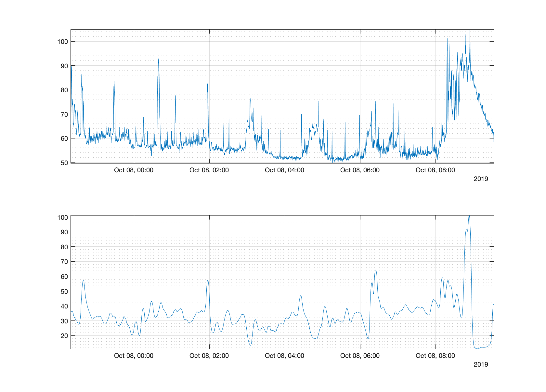Click the sharp peak reaching 100 in bottom plot
This screenshot has height=392, width=546.
(469, 216)
